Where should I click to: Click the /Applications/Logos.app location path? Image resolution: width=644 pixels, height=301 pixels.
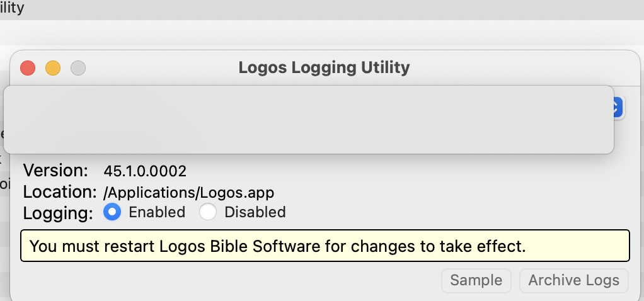(188, 192)
